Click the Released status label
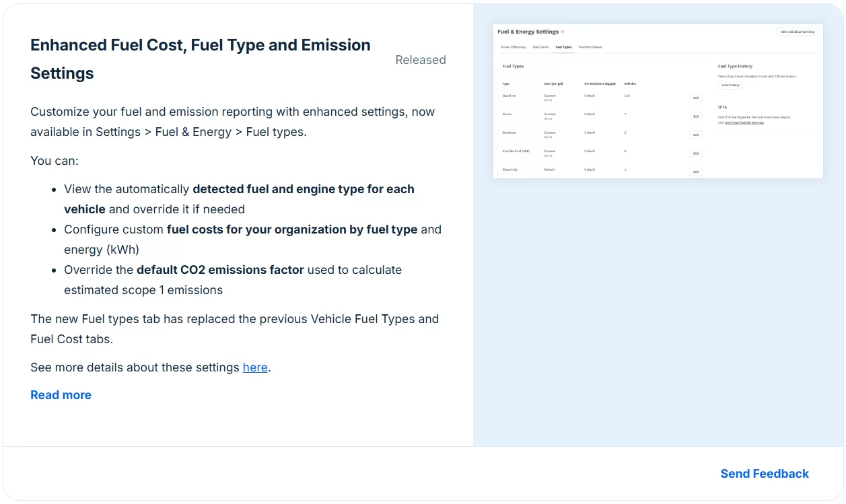 421,60
